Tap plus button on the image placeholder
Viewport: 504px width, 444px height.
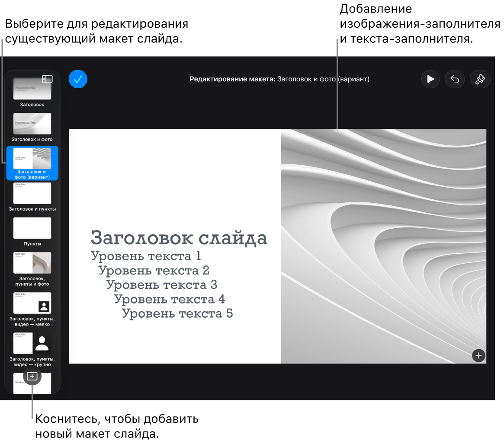coord(478,355)
